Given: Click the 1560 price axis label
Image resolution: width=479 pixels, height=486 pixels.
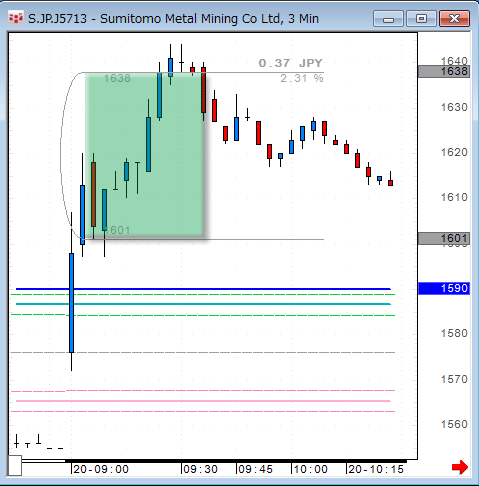Looking at the screenshot, I should click(x=454, y=424).
